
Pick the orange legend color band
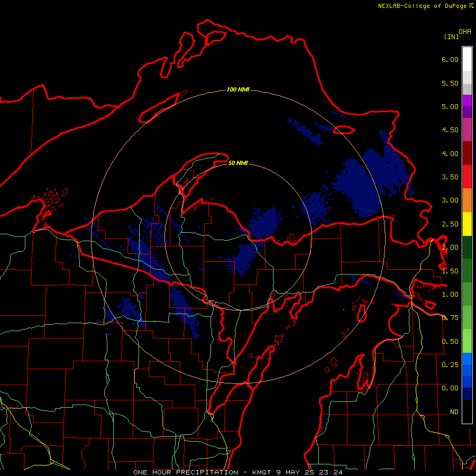pyautogui.click(x=467, y=200)
